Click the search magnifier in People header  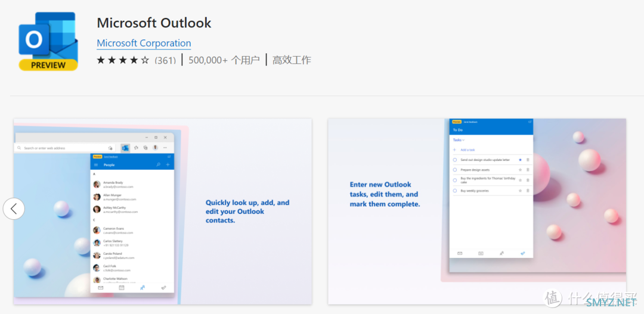pyautogui.click(x=158, y=164)
